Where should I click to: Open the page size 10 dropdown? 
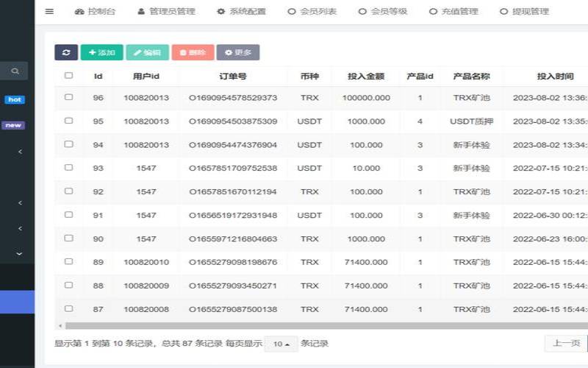(282, 344)
